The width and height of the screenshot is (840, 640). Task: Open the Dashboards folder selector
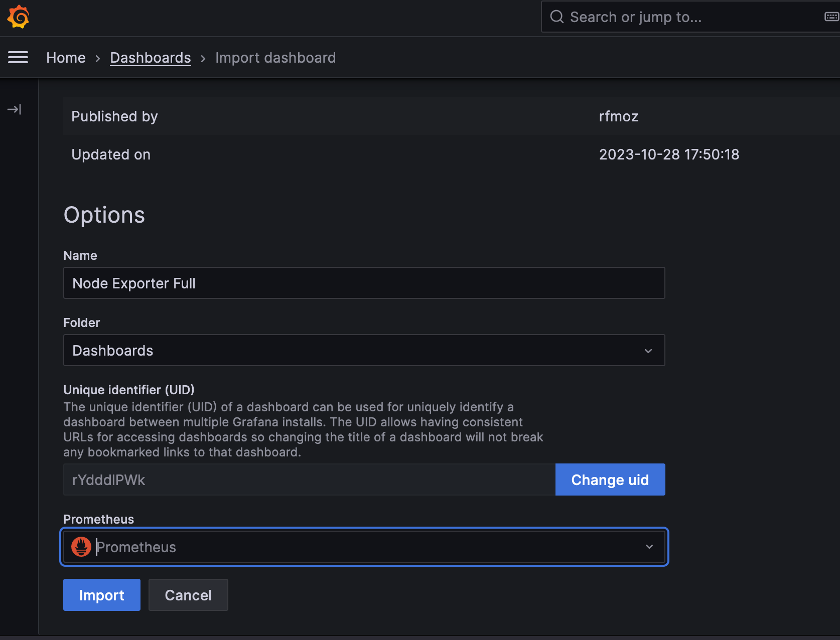(x=351, y=351)
